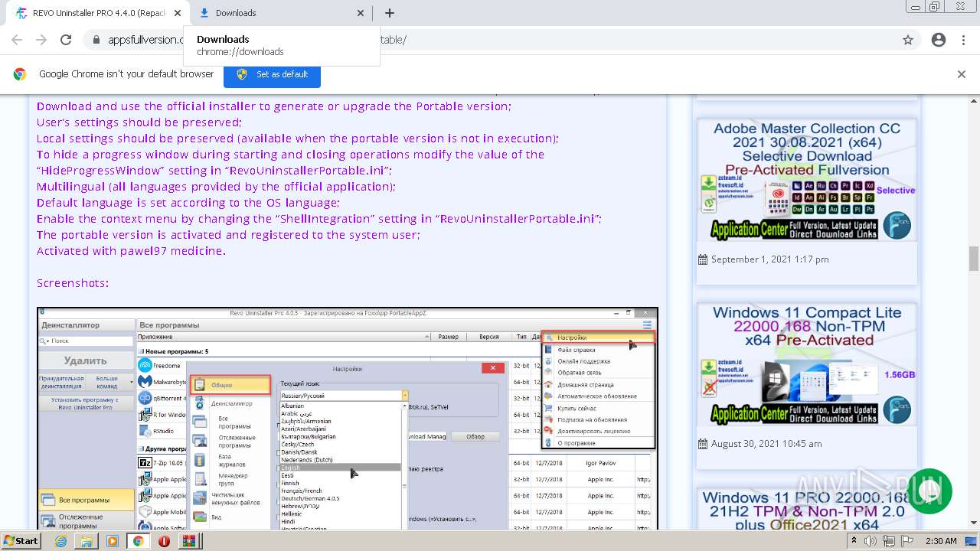Open a new tab with the plus icon
Viewport: 980px width, 551px height.
click(390, 13)
